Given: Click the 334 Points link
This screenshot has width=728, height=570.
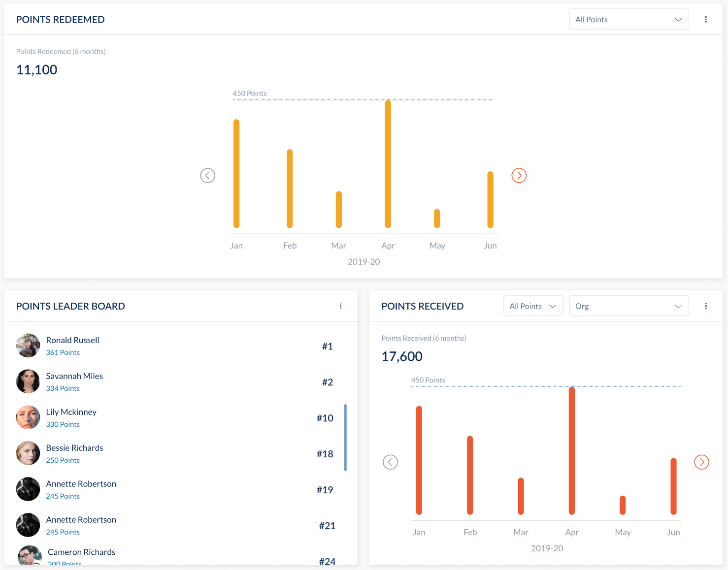Looking at the screenshot, I should tap(63, 388).
